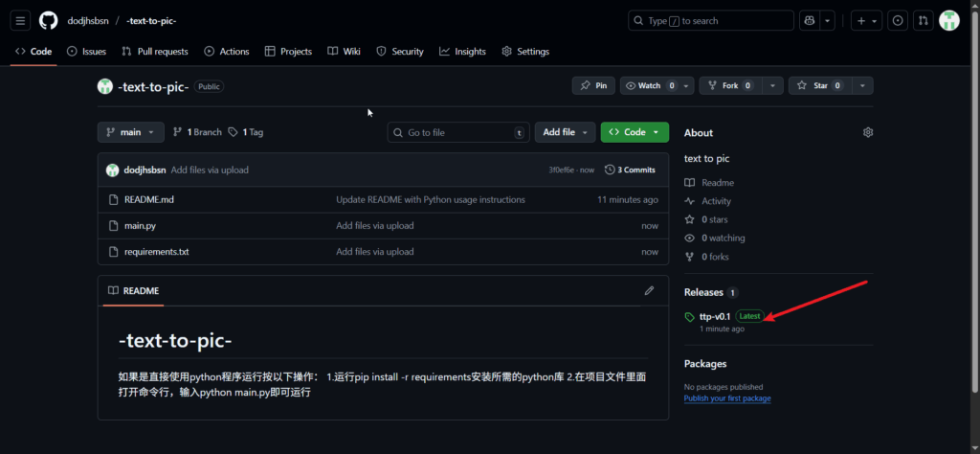
Task: Open the ttp-v0.1 release link
Action: pos(715,316)
